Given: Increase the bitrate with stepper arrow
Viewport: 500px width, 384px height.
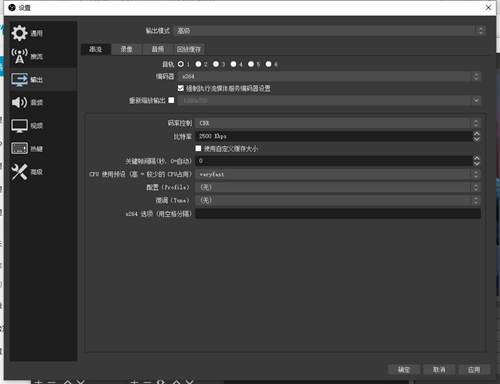Looking at the screenshot, I should (477, 133).
